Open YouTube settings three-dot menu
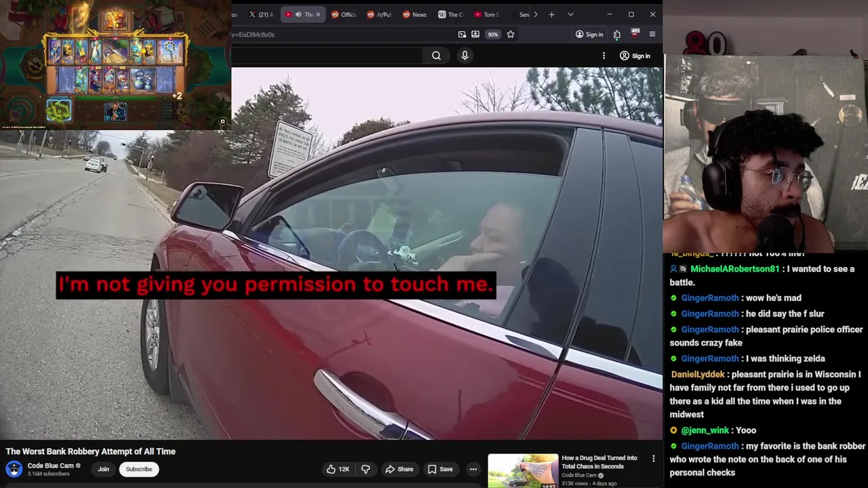Viewport: 868px width, 488px height. pos(604,56)
